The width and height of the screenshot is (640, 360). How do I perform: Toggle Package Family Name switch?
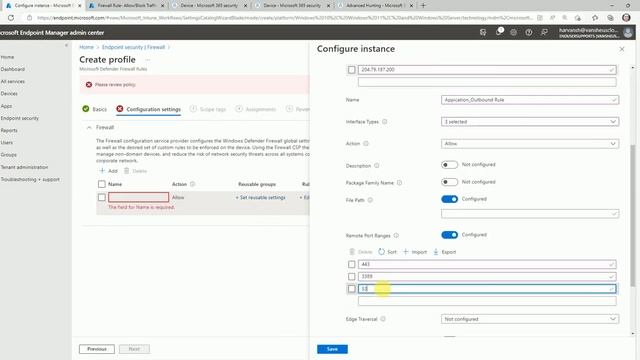coord(449,182)
